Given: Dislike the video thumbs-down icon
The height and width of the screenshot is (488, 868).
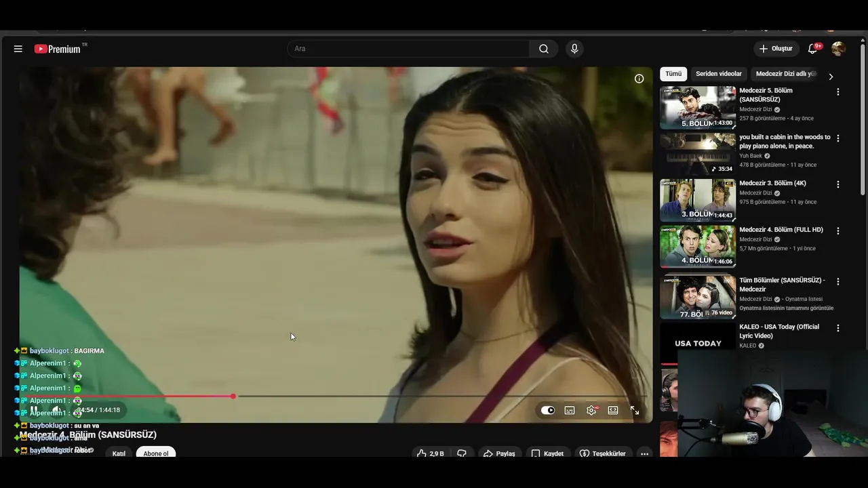Looking at the screenshot, I should 462,453.
